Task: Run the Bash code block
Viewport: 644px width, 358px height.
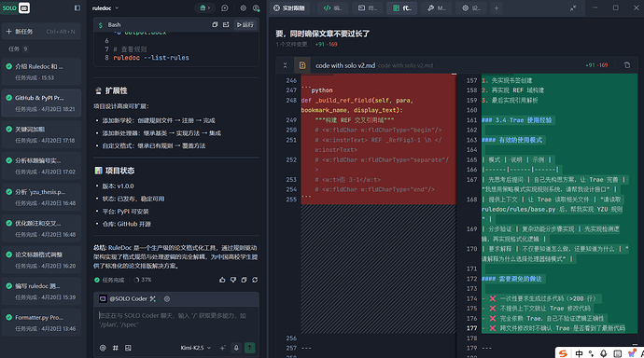Action: coord(245,24)
